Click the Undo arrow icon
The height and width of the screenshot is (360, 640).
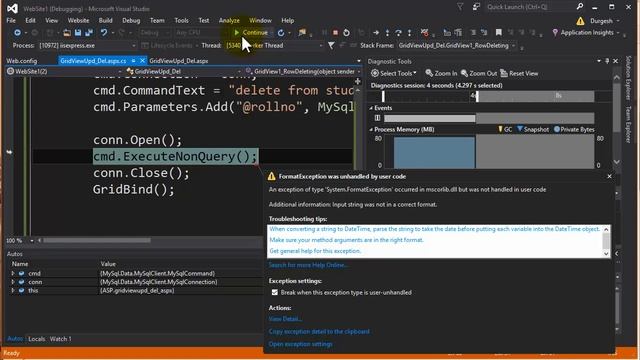pyautogui.click(x=104, y=33)
